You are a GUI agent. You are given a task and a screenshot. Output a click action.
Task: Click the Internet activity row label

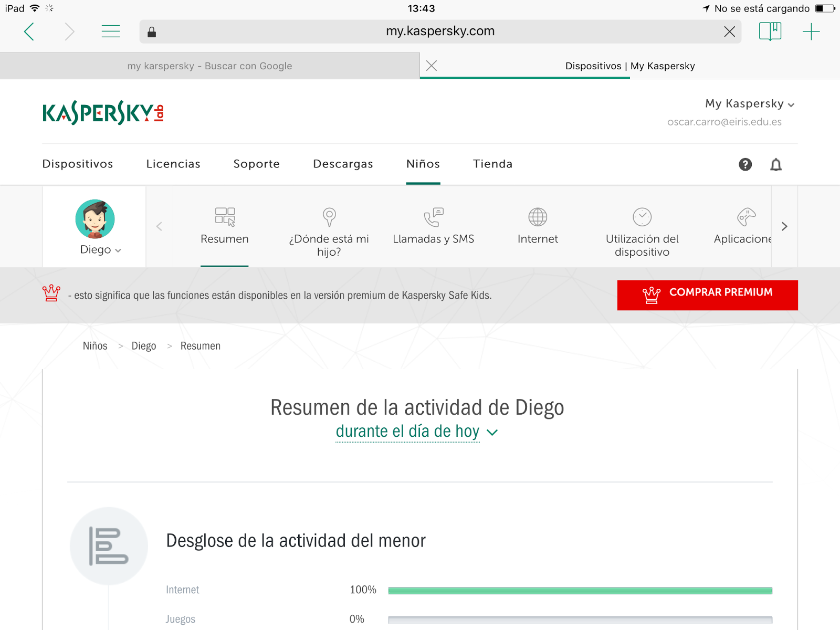click(183, 590)
